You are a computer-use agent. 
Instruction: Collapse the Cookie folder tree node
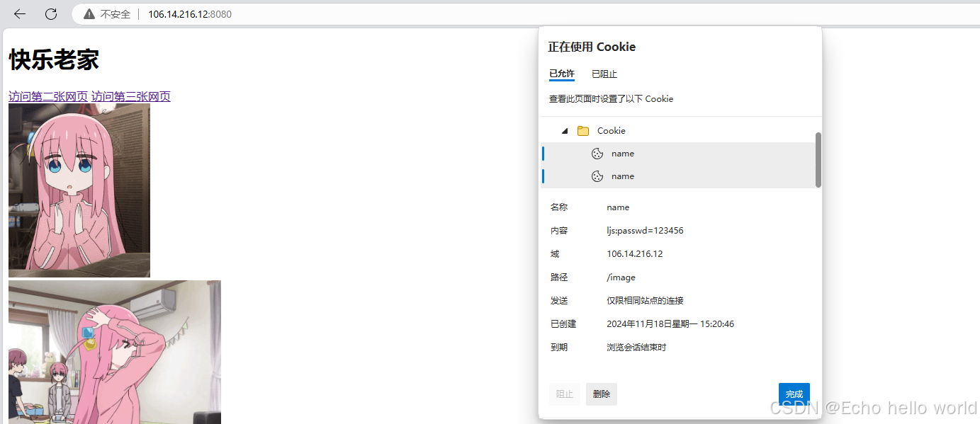pyautogui.click(x=565, y=131)
